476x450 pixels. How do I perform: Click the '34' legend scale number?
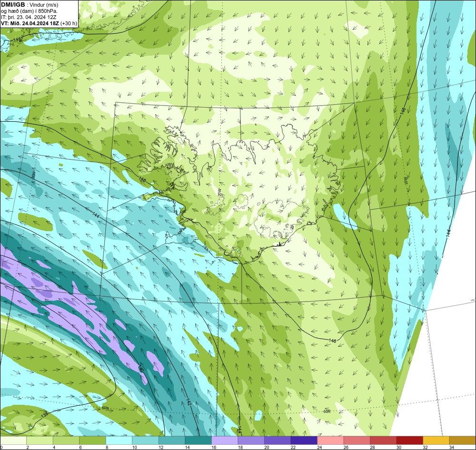point(451,447)
